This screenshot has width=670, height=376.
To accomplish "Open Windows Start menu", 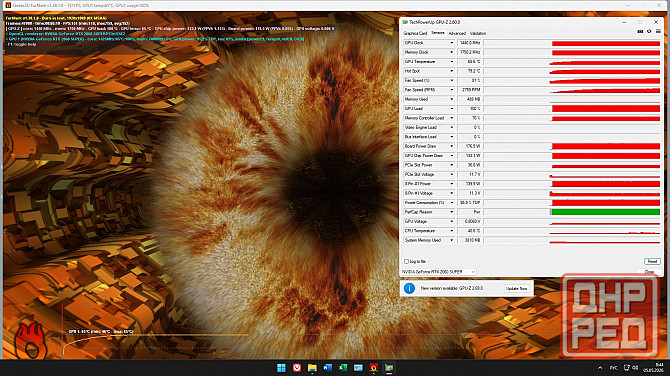I will (281, 368).
